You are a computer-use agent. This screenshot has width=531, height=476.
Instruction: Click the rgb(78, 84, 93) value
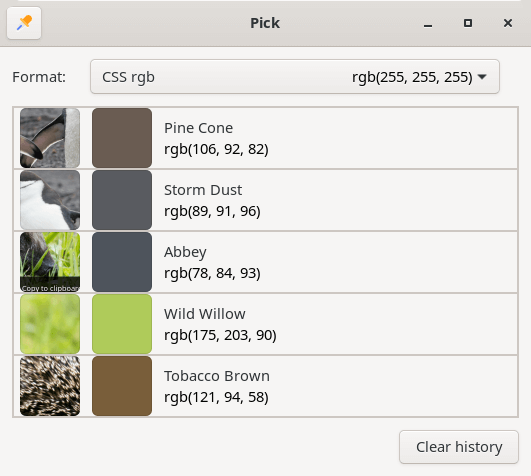[212, 273]
